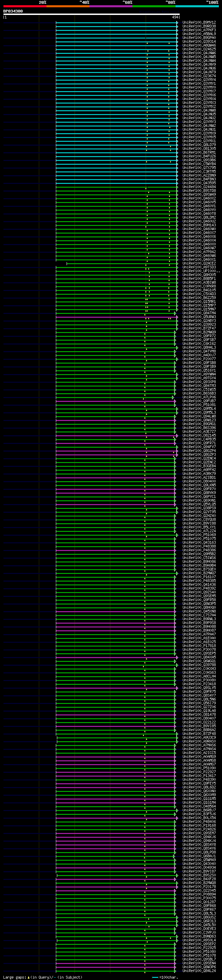Image resolution: width=222 pixels, height=980 pixels.
Task: Click the white query sequence bar
Action: (x=92, y=14)
